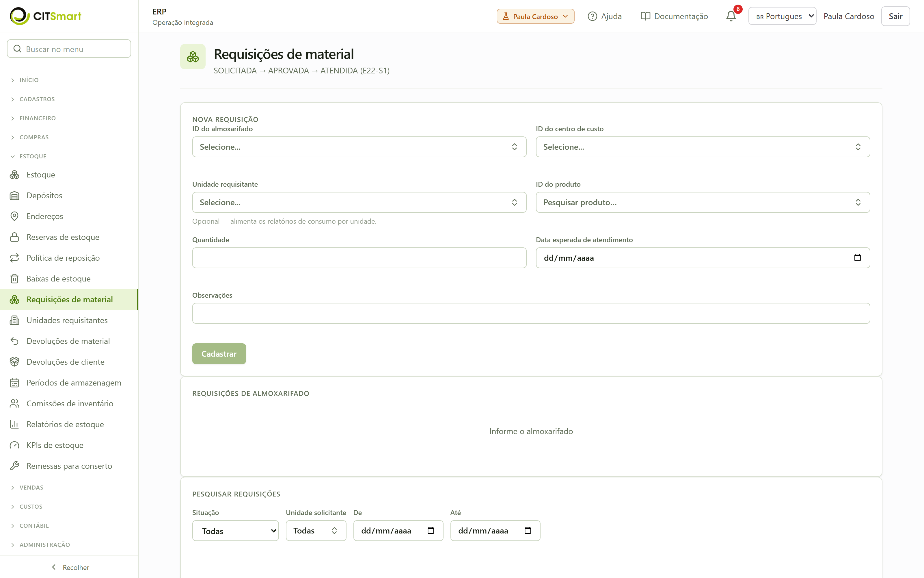
Task: Open calendar picker for the De date
Action: pos(431,531)
